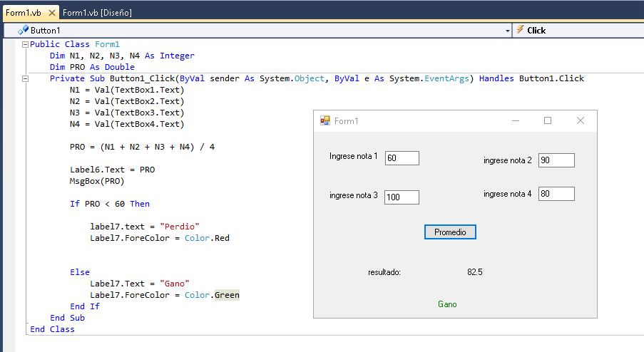Click the 'N2 = Val(TextBox2.Text)' line

tap(127, 101)
